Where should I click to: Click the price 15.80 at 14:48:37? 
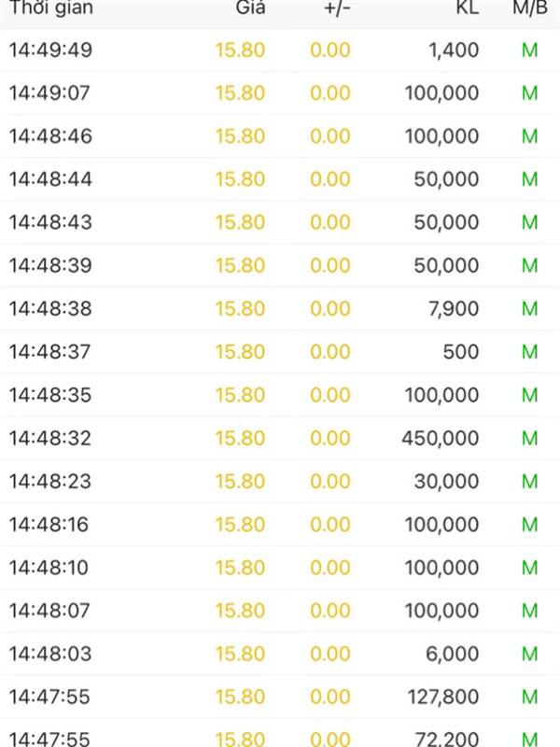pyautogui.click(x=240, y=352)
